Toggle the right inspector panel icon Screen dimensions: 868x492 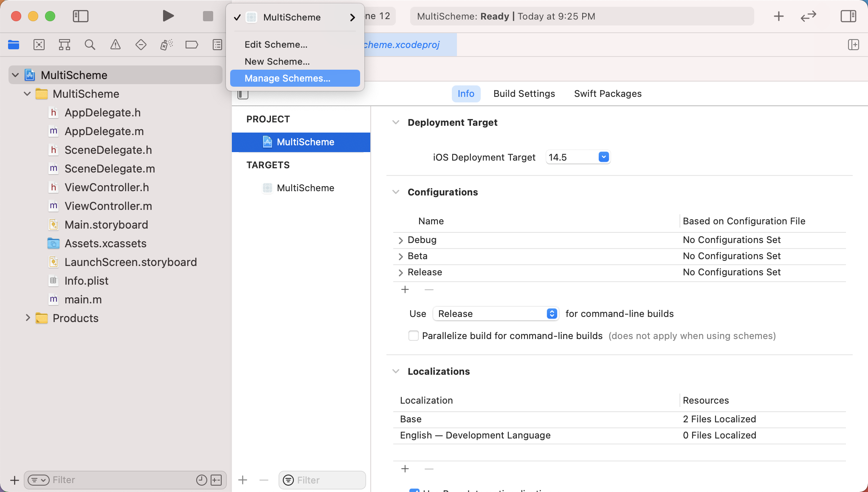[848, 16]
